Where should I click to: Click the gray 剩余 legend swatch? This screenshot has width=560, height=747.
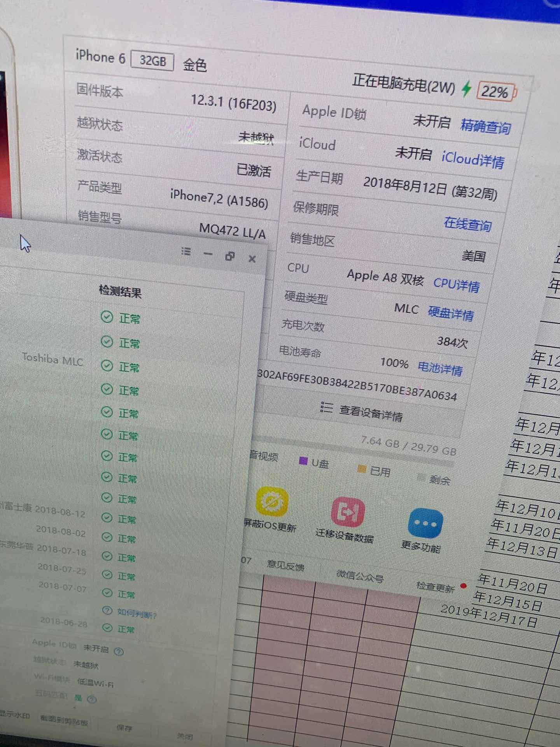click(x=421, y=477)
